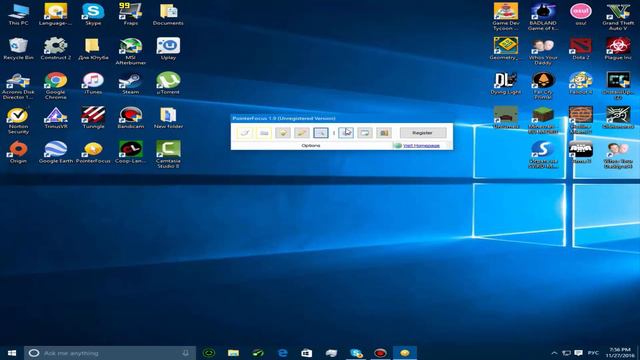Open the Visit Homepage link
This screenshot has width=640, height=360.
(x=421, y=145)
